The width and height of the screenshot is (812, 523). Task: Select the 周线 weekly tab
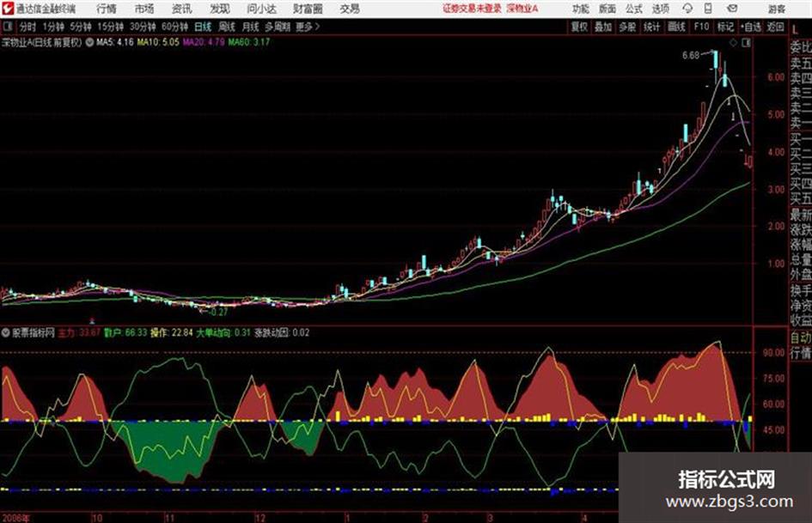coord(227,27)
